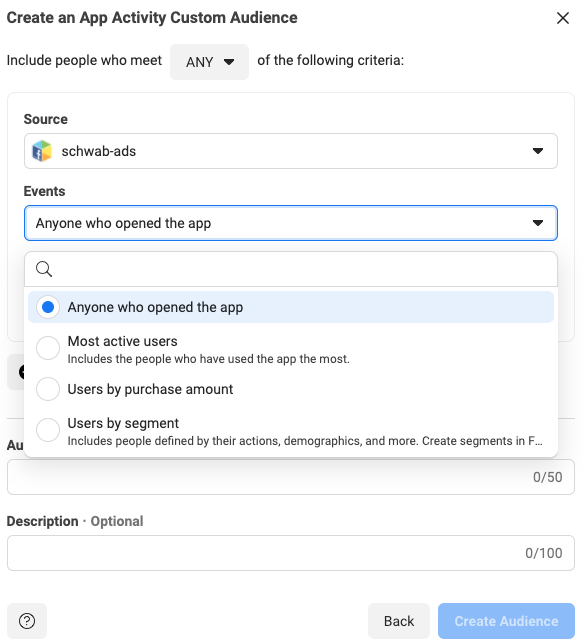Click the help question mark icon
This screenshot has height=642, width=584.
pyautogui.click(x=27, y=621)
